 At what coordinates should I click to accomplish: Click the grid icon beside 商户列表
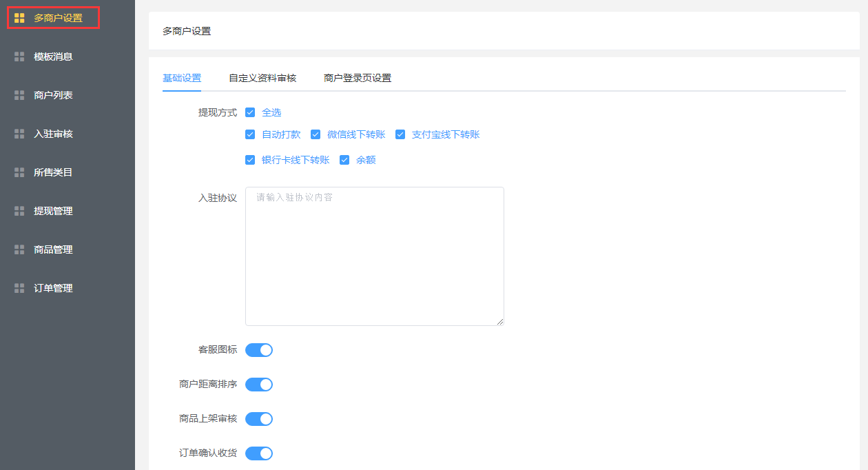19,95
